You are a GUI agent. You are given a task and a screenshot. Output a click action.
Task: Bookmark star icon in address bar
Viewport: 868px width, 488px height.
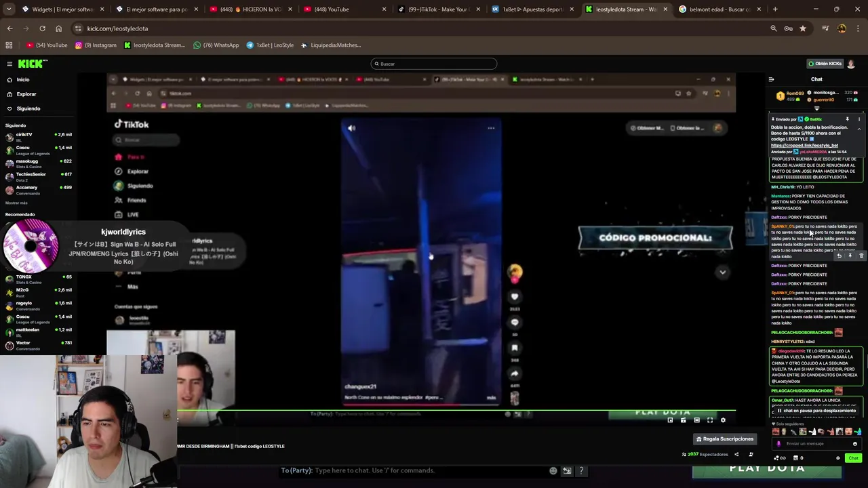[803, 28]
